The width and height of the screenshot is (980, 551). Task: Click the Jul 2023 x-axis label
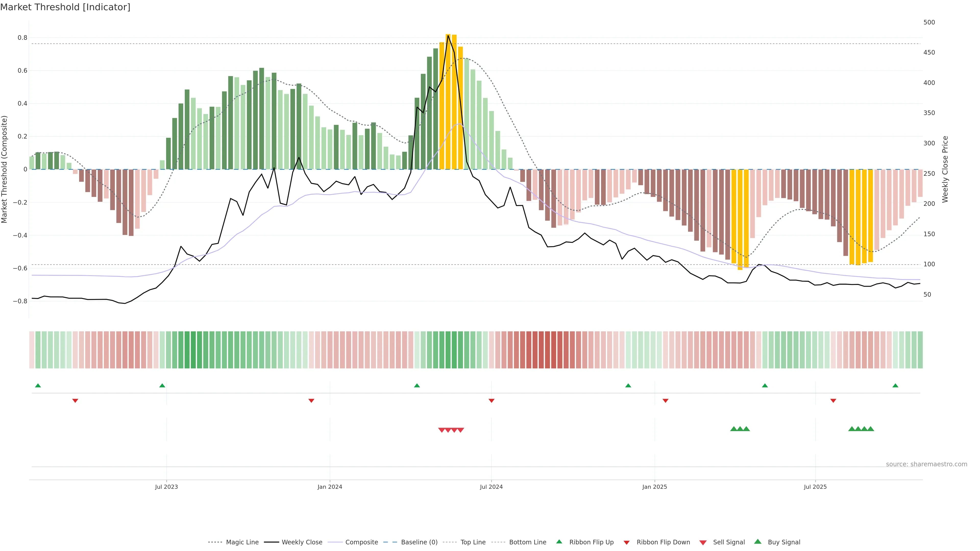pos(166,487)
